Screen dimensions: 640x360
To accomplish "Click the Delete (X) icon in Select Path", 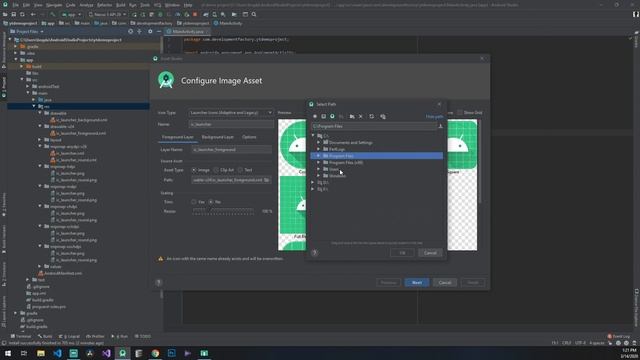I will point(361,117).
